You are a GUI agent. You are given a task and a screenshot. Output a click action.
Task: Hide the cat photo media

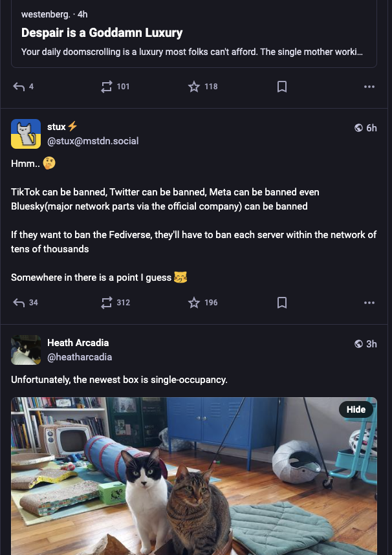click(356, 409)
